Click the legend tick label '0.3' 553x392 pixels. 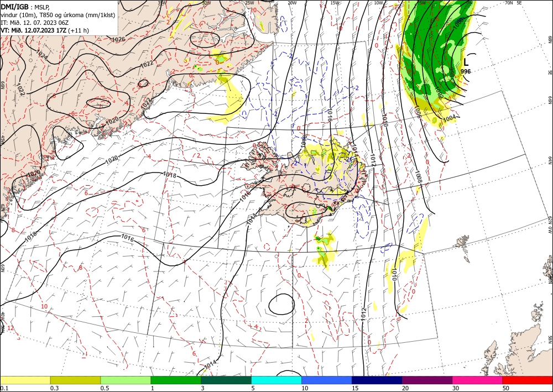pos(54,388)
